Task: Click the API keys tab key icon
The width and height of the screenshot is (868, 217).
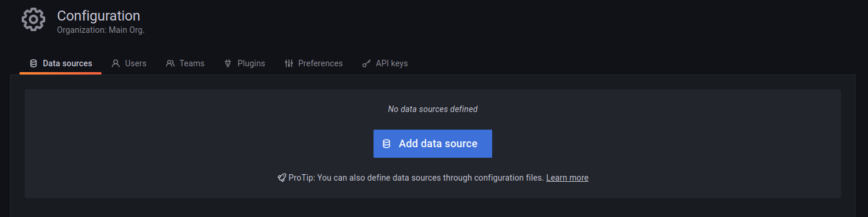Action: coord(366,63)
